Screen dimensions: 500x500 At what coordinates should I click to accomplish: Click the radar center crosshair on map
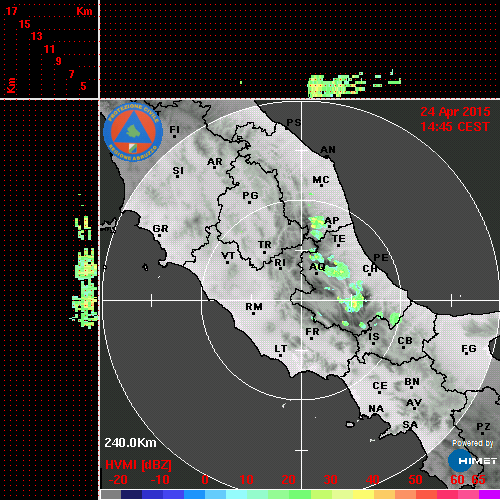click(x=301, y=300)
